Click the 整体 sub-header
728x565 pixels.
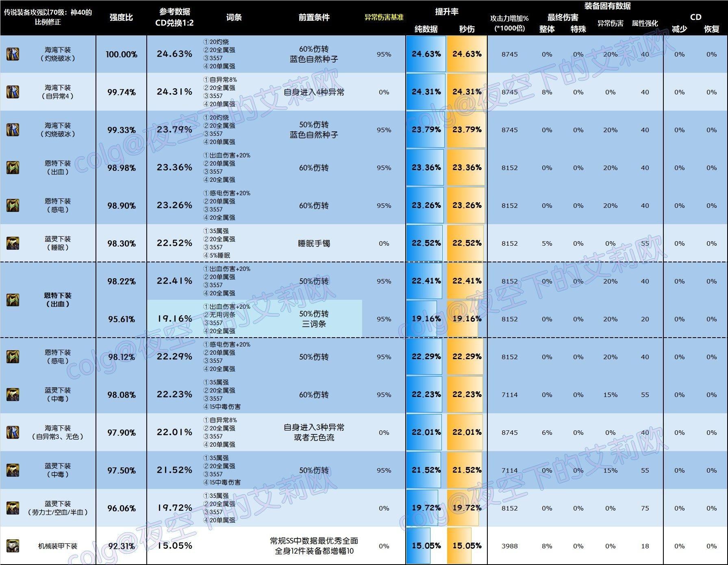pyautogui.click(x=547, y=29)
